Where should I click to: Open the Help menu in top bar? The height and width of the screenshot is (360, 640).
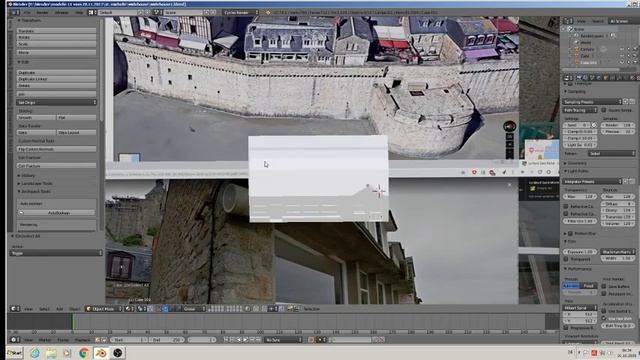pos(79,13)
